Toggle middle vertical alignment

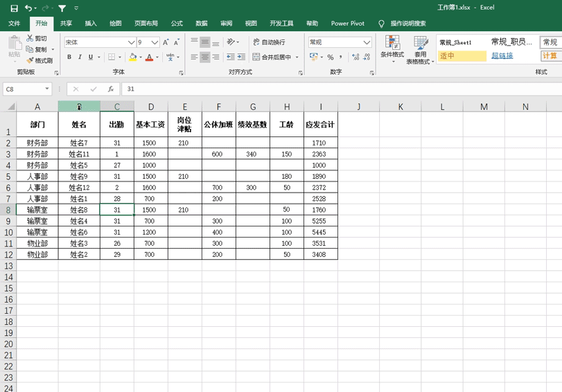pyautogui.click(x=205, y=42)
